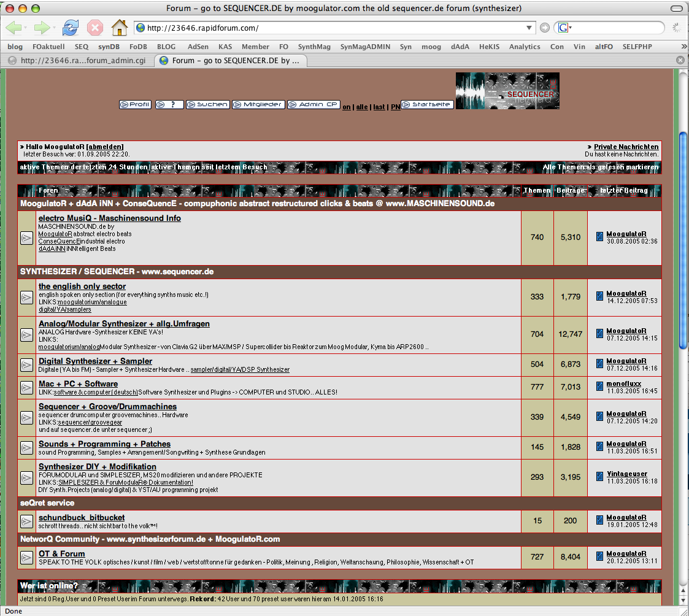689x616 pixels.
Task: Click the browser Forward arrow
Action: point(42,28)
